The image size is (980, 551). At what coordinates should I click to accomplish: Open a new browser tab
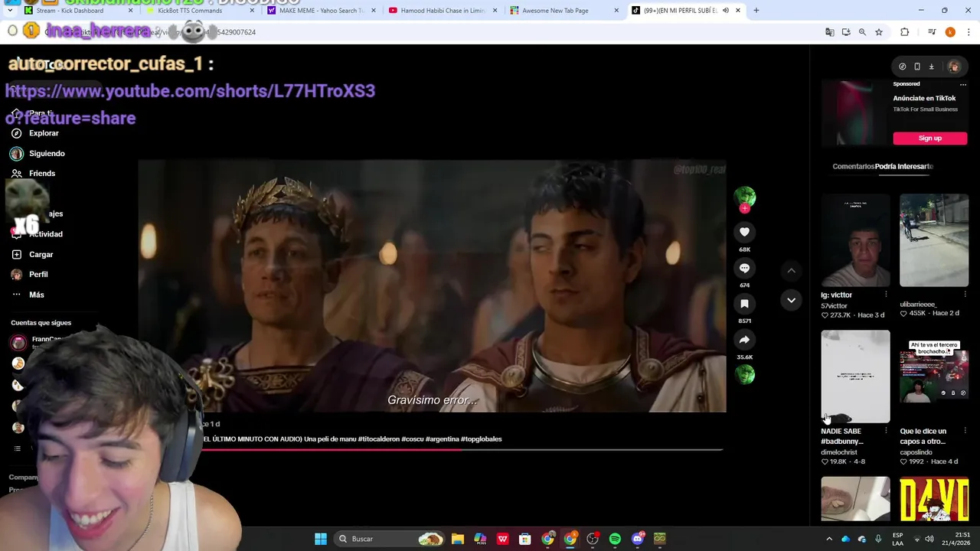[x=756, y=11]
